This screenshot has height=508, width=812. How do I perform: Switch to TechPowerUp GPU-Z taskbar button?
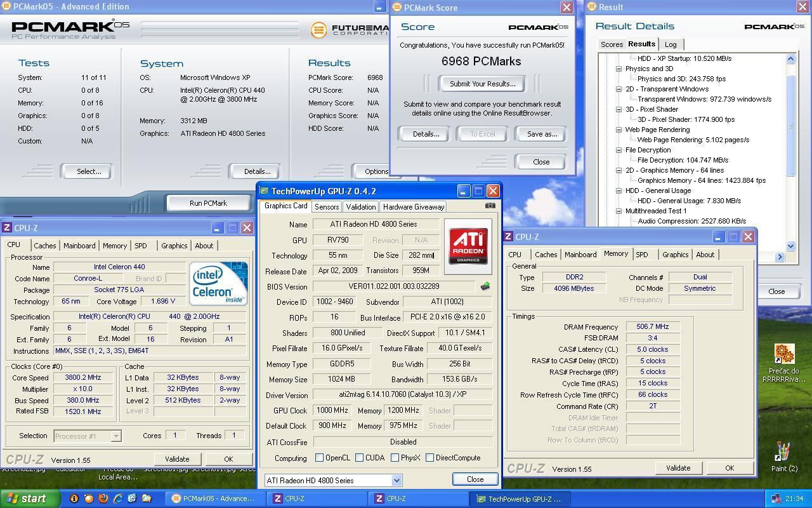(x=519, y=498)
